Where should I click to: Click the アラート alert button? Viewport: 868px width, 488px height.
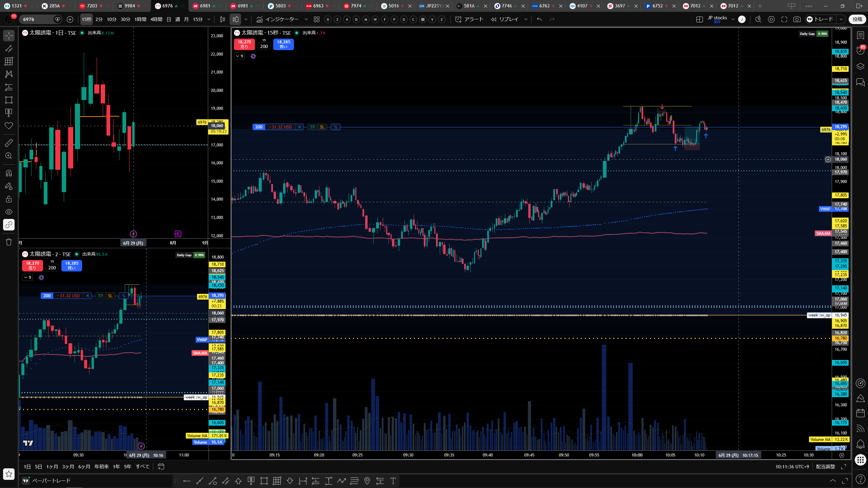click(x=469, y=19)
